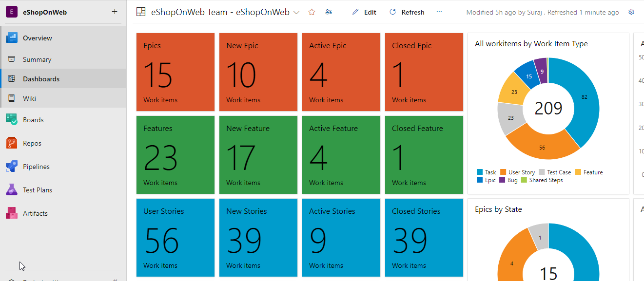The image size is (644, 281).
Task: Open team members people icon
Action: point(329,12)
